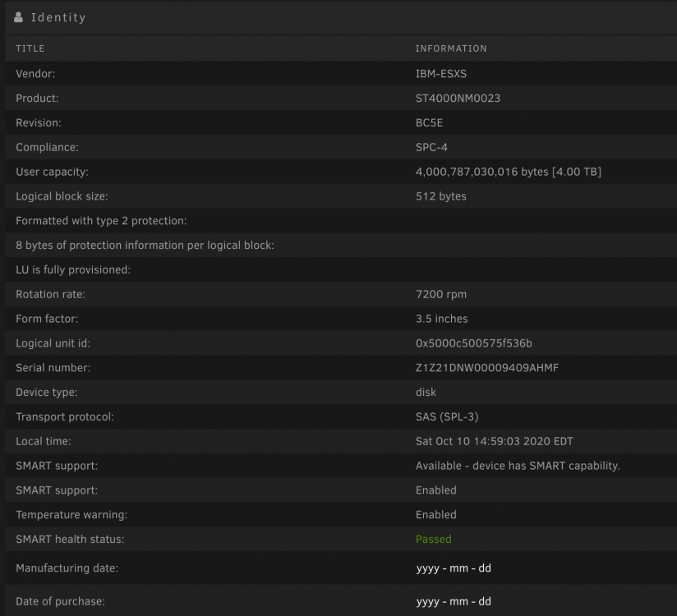
Task: Click 'Available - device has SMART capability.' text
Action: coord(518,466)
